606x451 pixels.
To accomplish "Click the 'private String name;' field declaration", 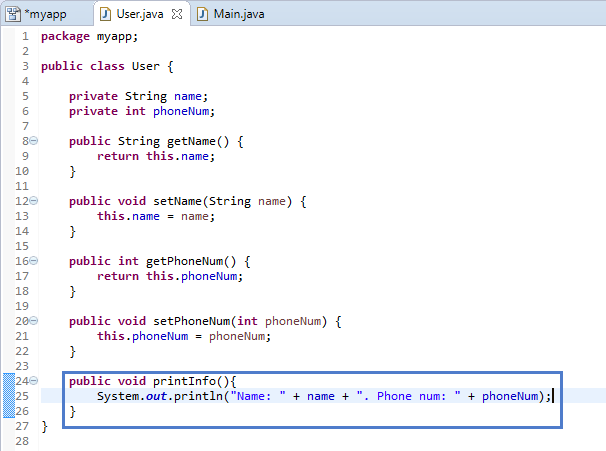I will coord(138,96).
